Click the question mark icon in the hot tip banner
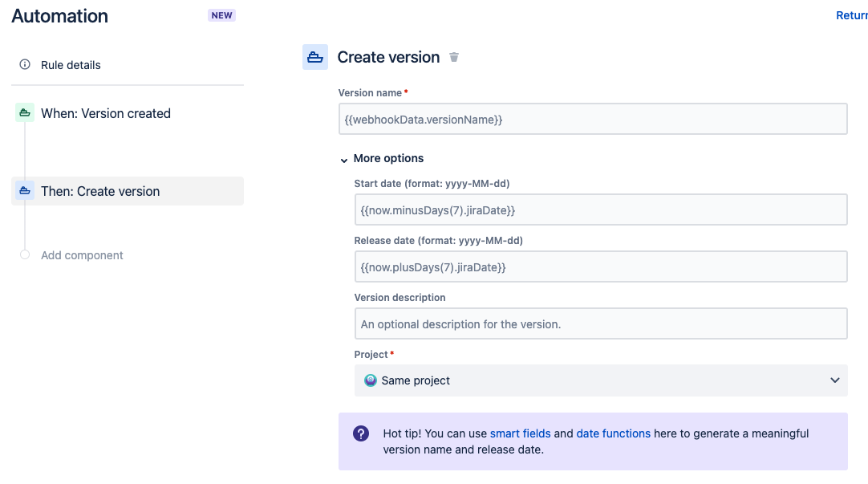868x484 pixels. point(361,433)
